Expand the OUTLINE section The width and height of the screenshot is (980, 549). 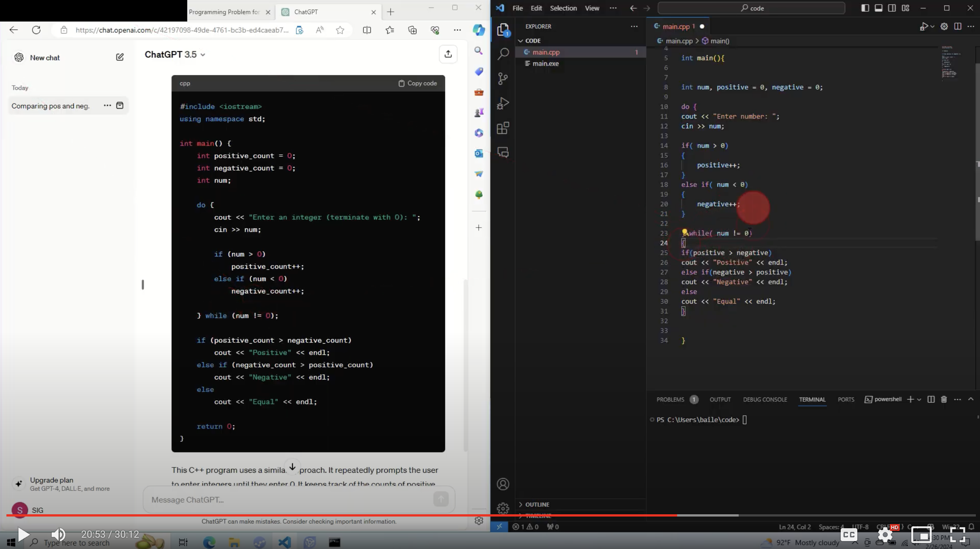coord(537,504)
